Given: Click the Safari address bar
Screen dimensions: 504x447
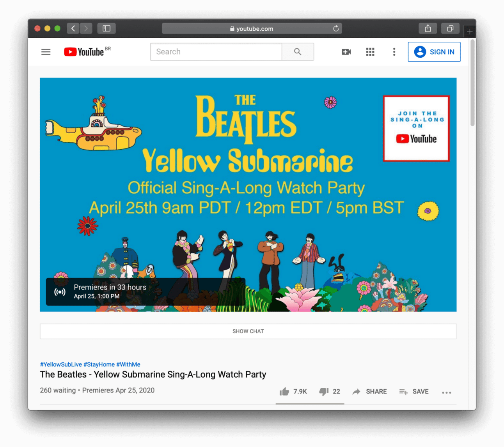Looking at the screenshot, I should (x=252, y=28).
